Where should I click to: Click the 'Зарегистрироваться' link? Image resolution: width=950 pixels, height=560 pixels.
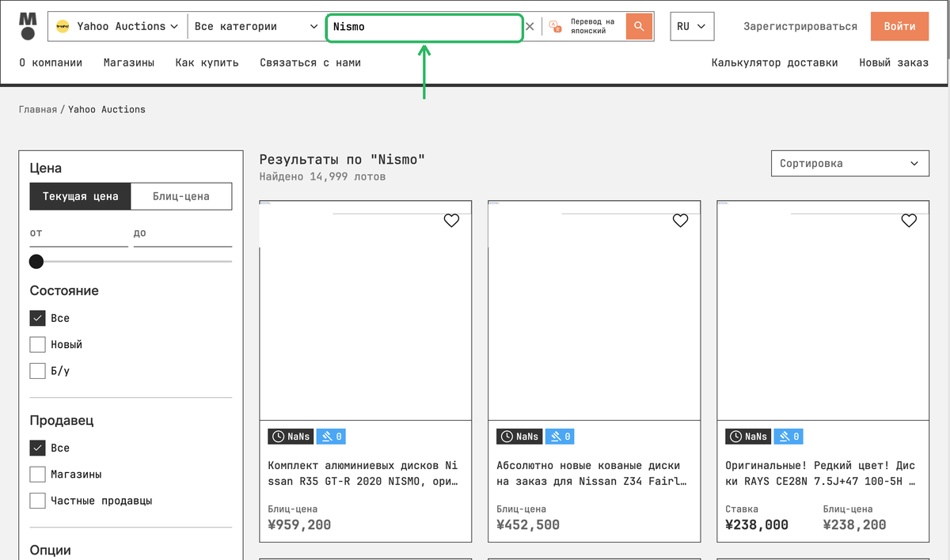pyautogui.click(x=800, y=26)
